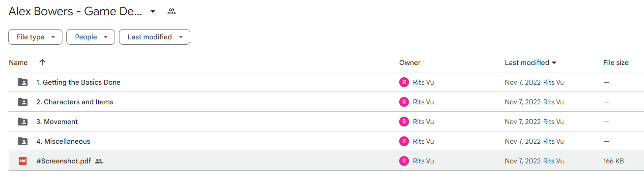The height and width of the screenshot is (189, 644).
Task: Reverse sort with the Name arrow icon
Action: coord(42,63)
